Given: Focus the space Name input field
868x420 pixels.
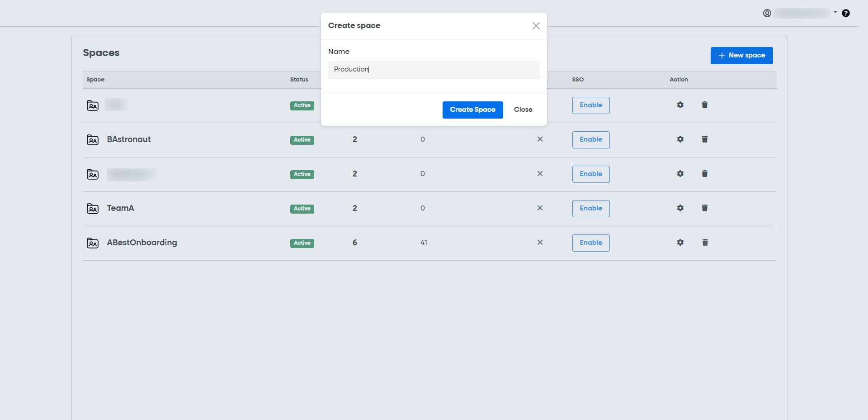Looking at the screenshot, I should [434, 70].
